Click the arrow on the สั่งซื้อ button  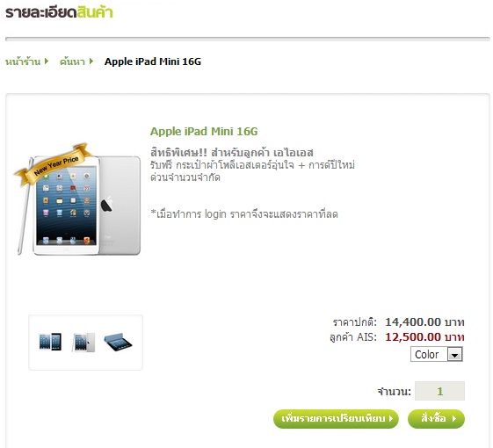click(x=454, y=419)
